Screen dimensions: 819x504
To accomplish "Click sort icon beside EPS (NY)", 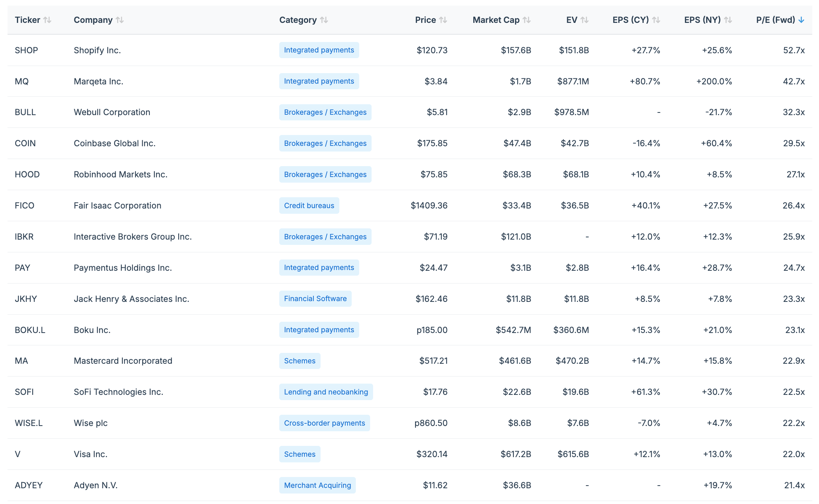I will click(x=728, y=20).
